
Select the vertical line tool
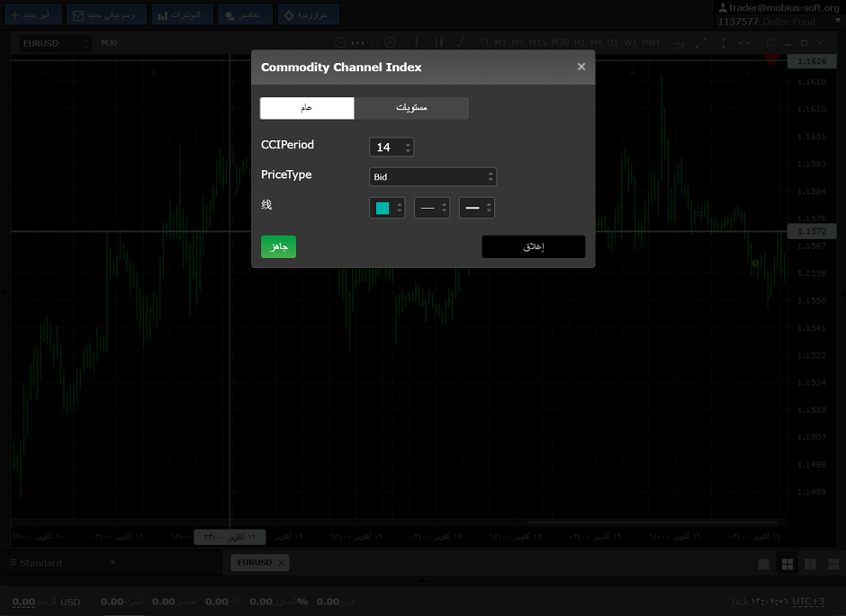pos(723,43)
